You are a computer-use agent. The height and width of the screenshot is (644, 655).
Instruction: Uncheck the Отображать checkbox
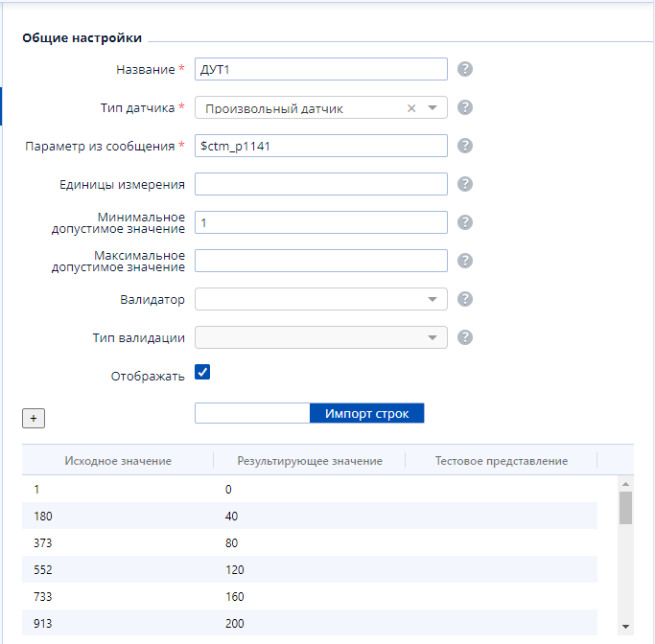[x=202, y=372]
